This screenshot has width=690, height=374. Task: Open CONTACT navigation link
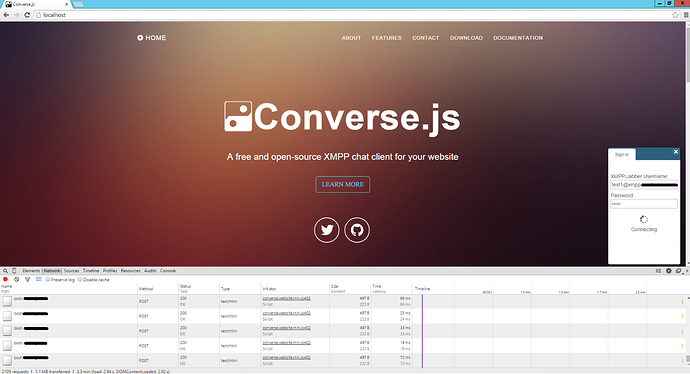click(x=426, y=38)
